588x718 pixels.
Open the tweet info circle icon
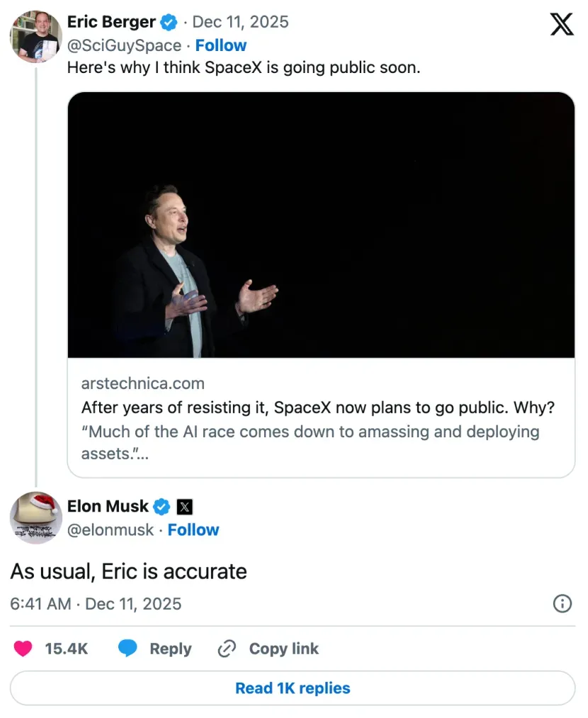click(562, 603)
